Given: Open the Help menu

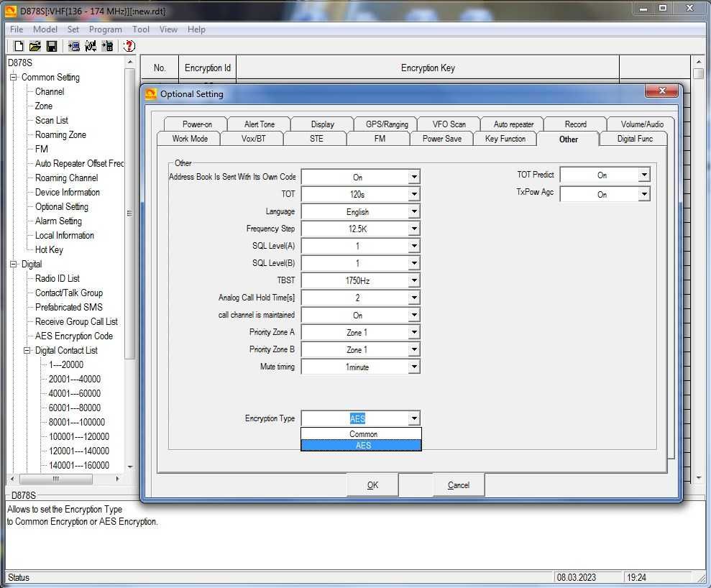Looking at the screenshot, I should (196, 29).
